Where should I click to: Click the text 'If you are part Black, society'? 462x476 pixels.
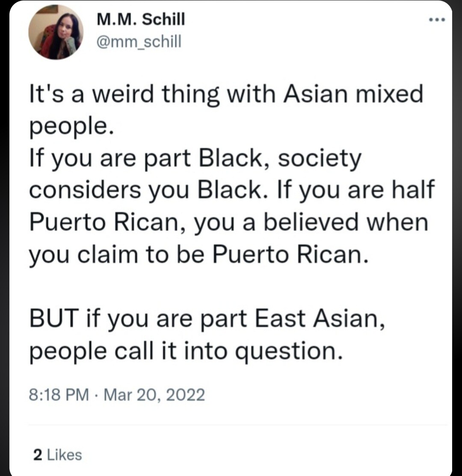coord(195,158)
